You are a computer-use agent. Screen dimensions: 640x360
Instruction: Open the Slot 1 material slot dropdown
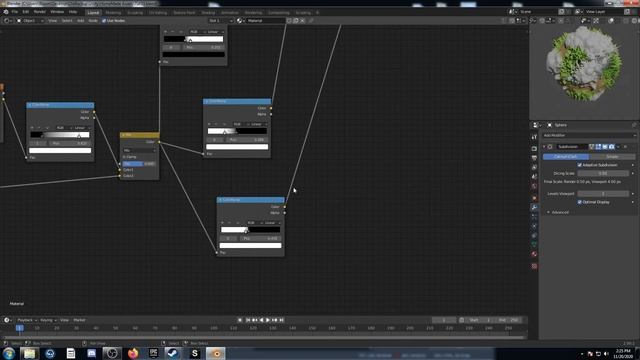coord(221,20)
